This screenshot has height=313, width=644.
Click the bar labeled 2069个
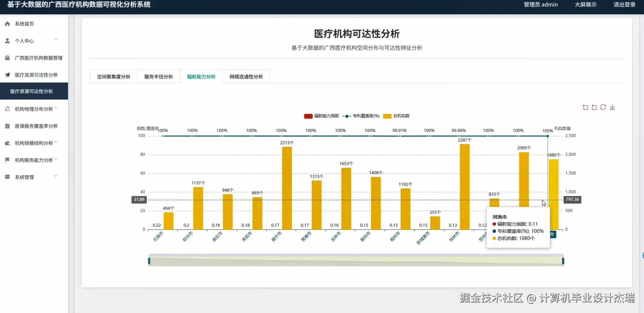[524, 179]
